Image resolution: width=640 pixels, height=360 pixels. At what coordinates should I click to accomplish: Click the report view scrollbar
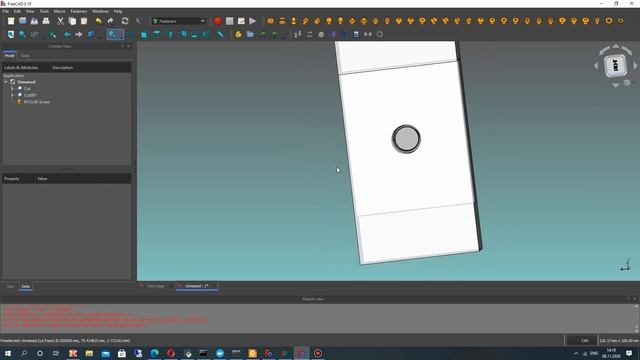636,318
